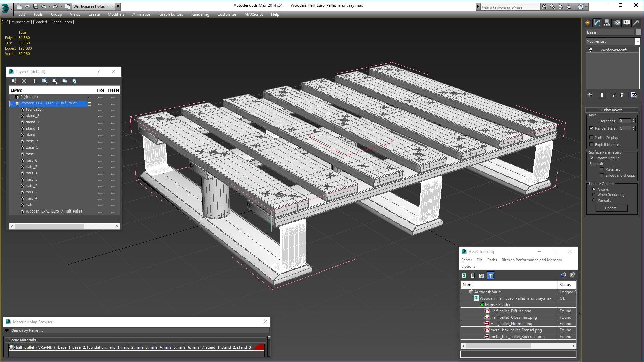Open the Hierarchy command panel tab
The image size is (644, 362).
click(607, 23)
